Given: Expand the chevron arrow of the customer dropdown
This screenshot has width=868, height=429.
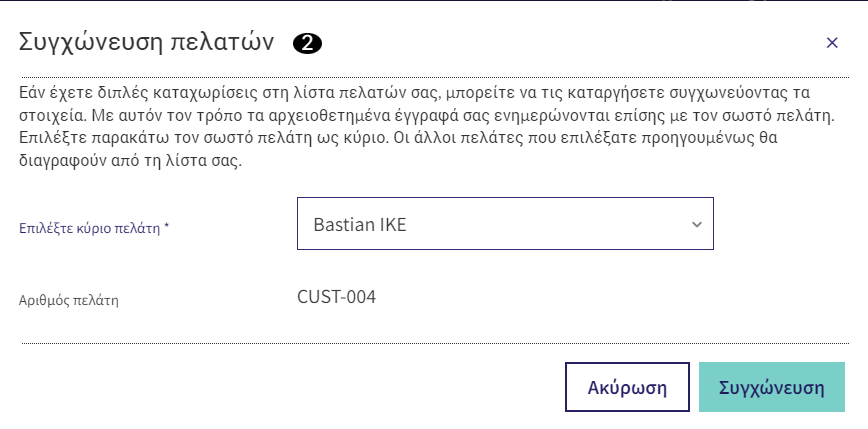Looking at the screenshot, I should [697, 224].
